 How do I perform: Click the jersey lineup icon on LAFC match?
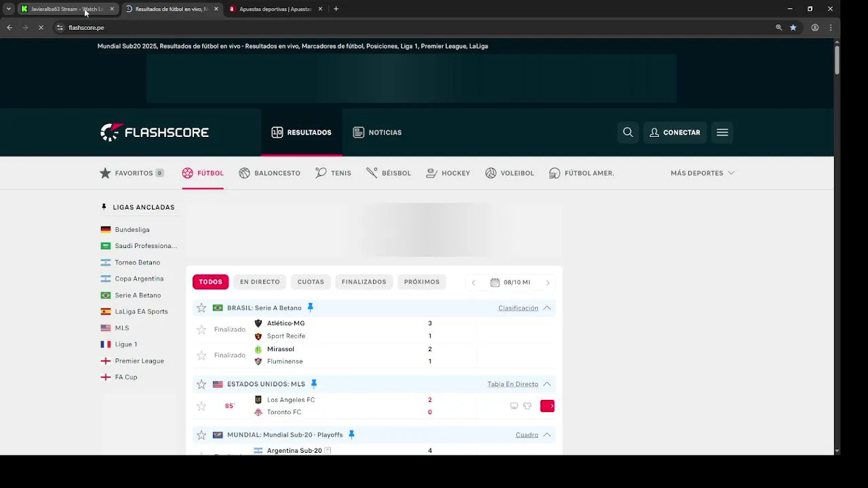[527, 406]
